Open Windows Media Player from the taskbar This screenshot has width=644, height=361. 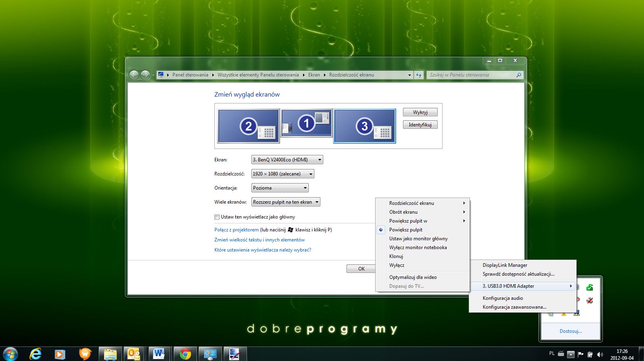click(60, 354)
